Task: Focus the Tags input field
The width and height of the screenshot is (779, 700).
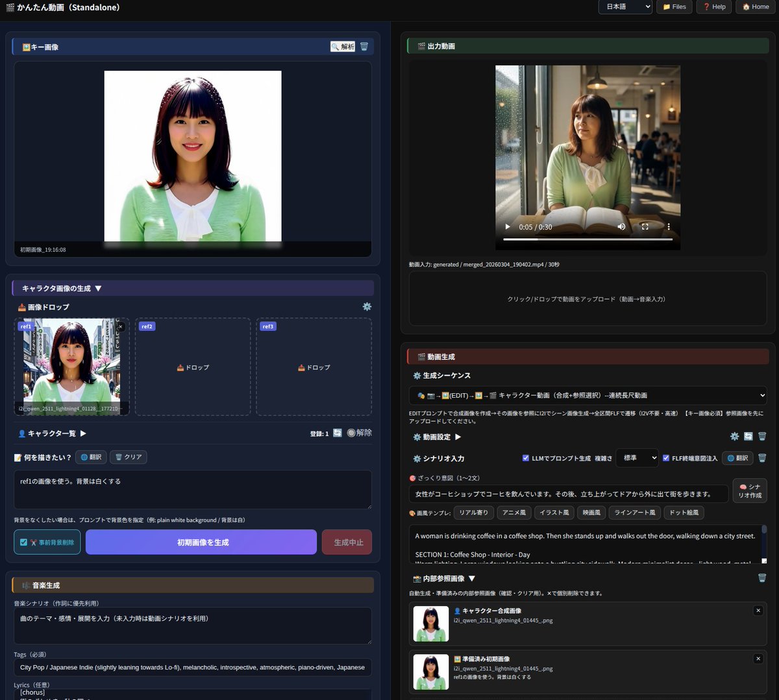Action: (193, 667)
